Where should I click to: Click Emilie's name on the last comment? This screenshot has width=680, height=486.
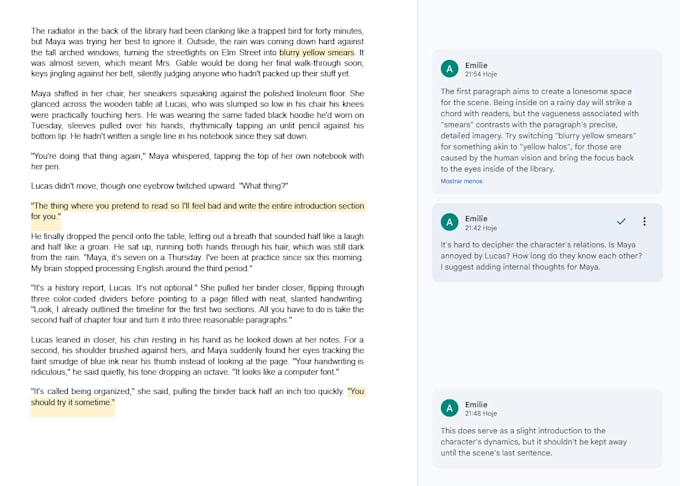pos(476,404)
